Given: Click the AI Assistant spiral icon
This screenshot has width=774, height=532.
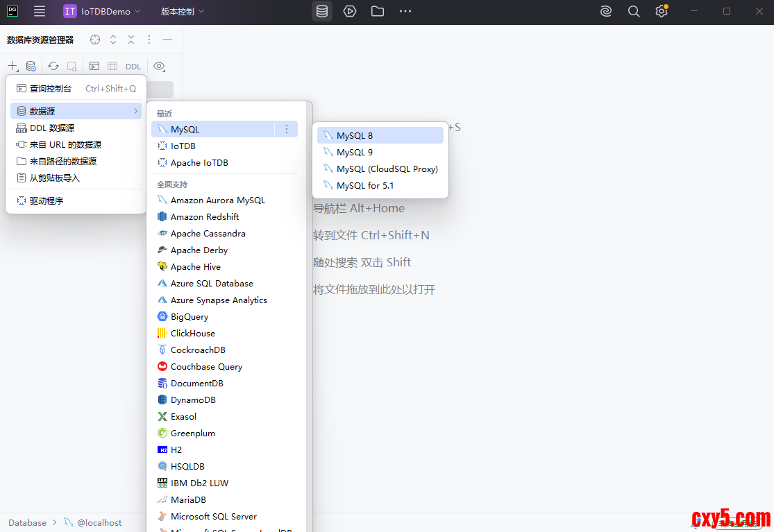Looking at the screenshot, I should tap(606, 11).
